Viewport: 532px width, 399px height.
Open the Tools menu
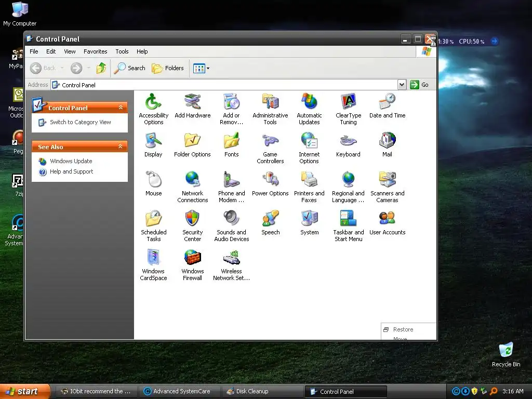[122, 51]
